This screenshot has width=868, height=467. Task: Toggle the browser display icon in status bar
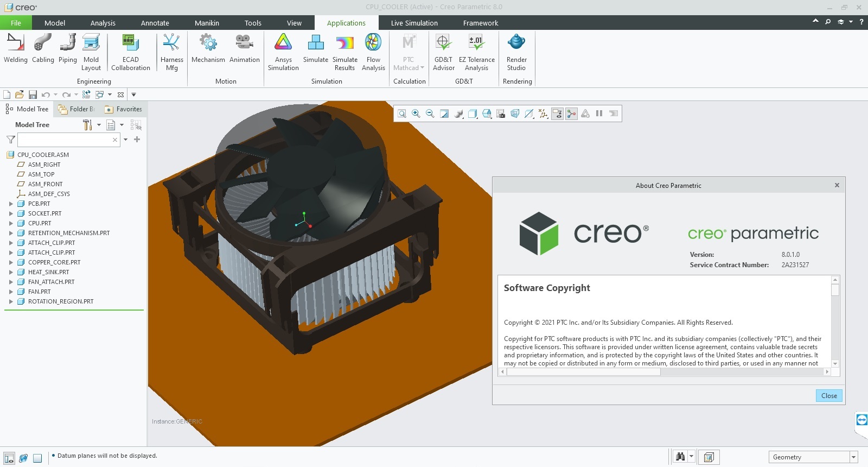tap(23, 458)
